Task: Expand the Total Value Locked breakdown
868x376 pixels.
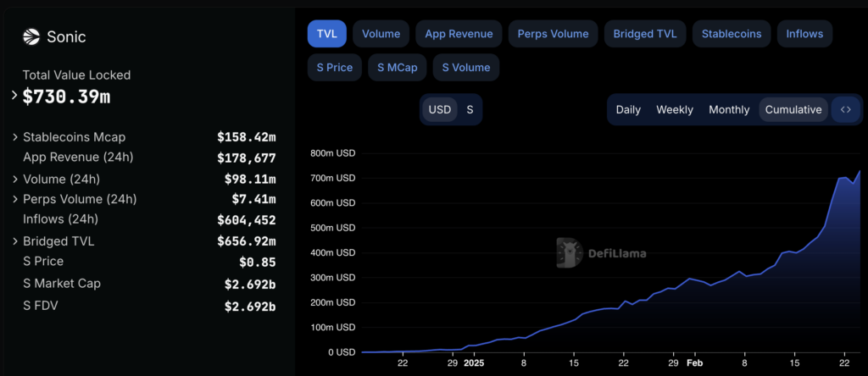Action: point(14,96)
